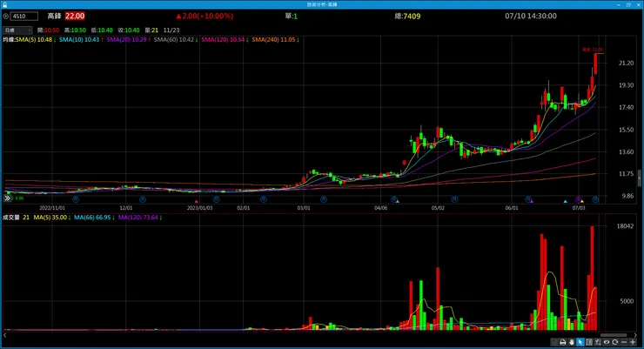Click the volume axis label 5000

tap(627, 301)
